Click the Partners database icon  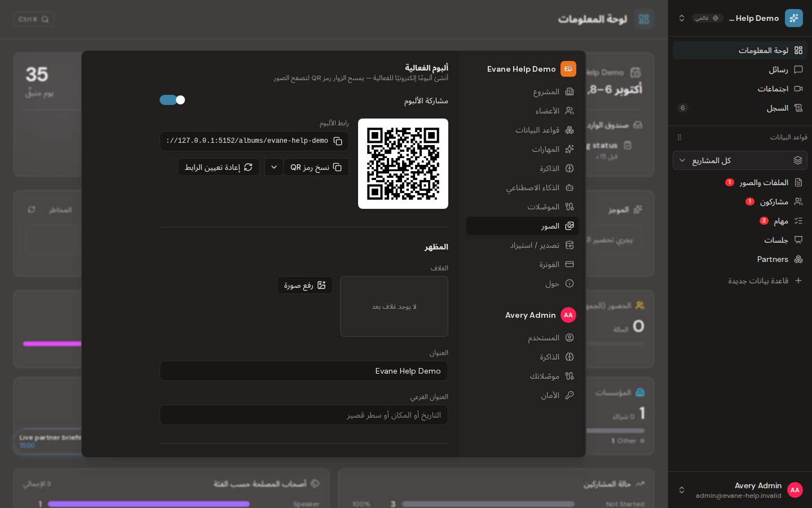(x=798, y=259)
